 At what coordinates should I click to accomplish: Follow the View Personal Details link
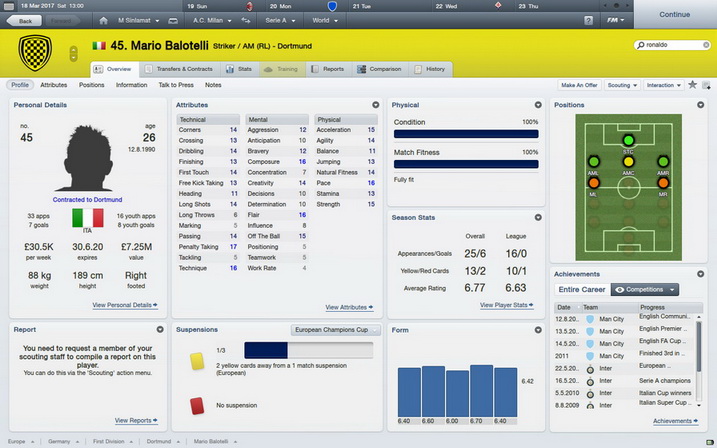(x=125, y=305)
